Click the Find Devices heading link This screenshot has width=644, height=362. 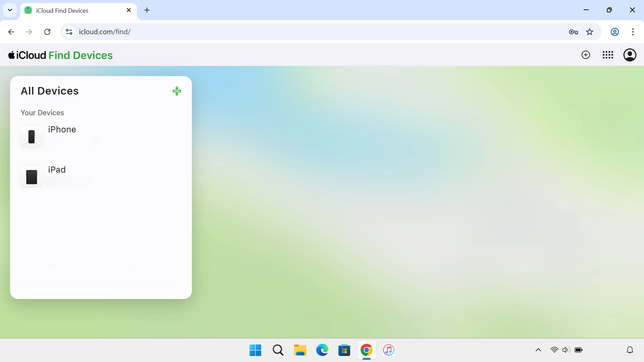click(x=80, y=55)
